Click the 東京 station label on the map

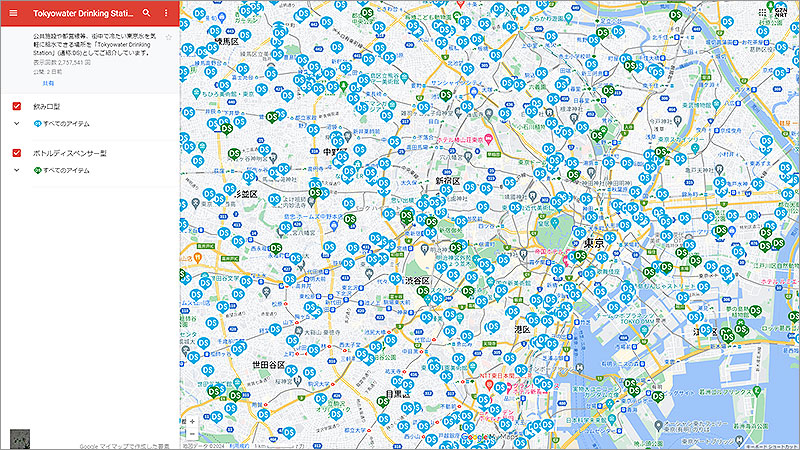point(596,244)
